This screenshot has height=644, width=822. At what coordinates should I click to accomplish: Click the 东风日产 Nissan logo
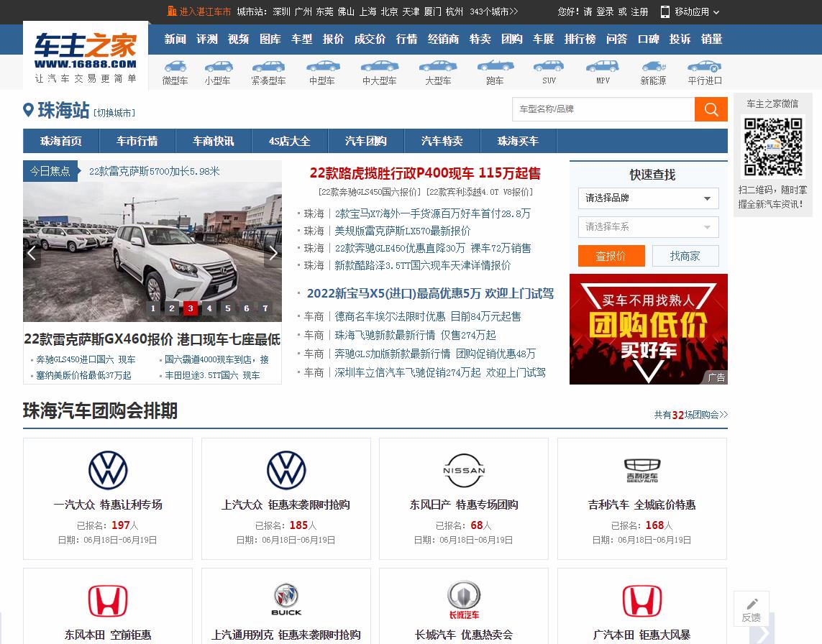[x=464, y=470]
